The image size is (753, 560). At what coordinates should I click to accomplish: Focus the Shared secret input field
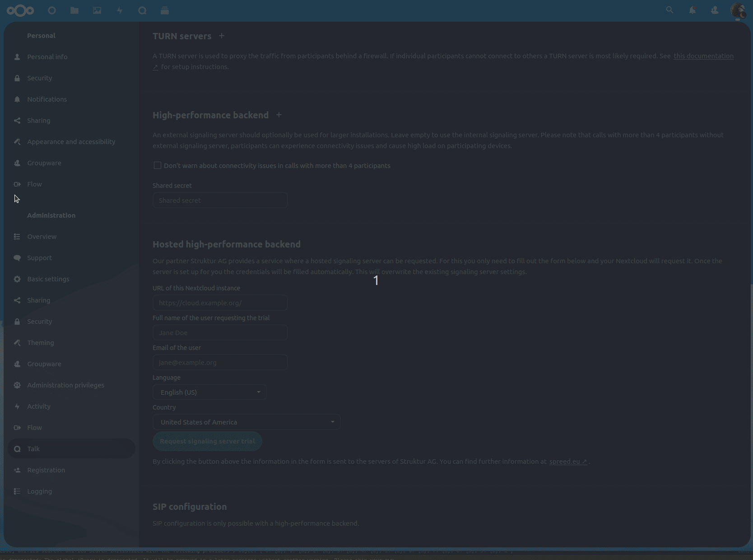pos(220,200)
